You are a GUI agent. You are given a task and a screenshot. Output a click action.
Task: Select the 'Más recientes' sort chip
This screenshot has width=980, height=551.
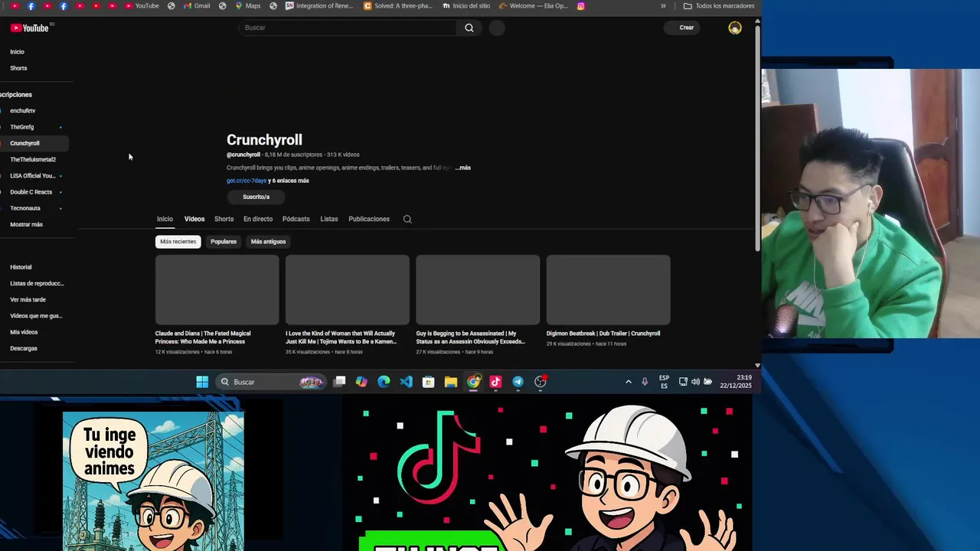(x=178, y=242)
